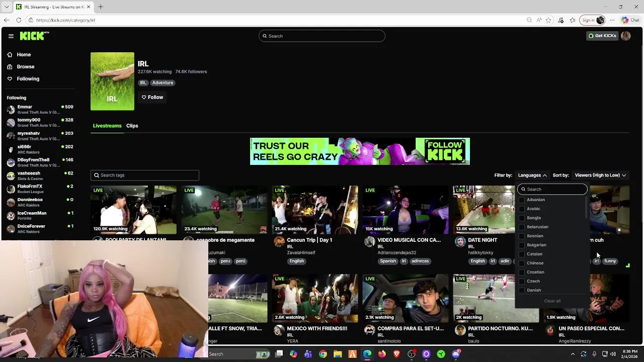The image size is (644, 362).
Task: Click the Trust Our Reels banner
Action: tap(360, 151)
